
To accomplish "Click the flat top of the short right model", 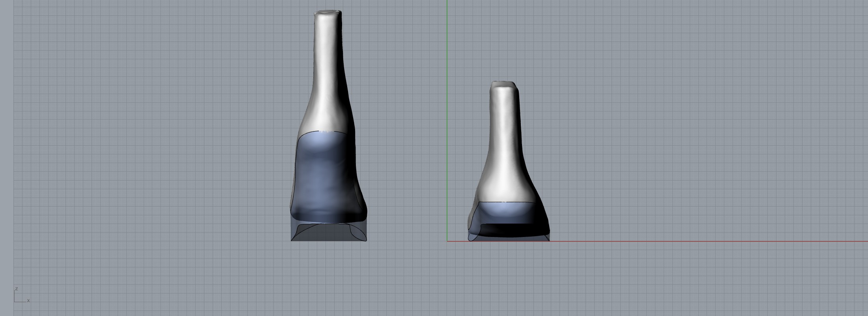I will pyautogui.click(x=503, y=84).
